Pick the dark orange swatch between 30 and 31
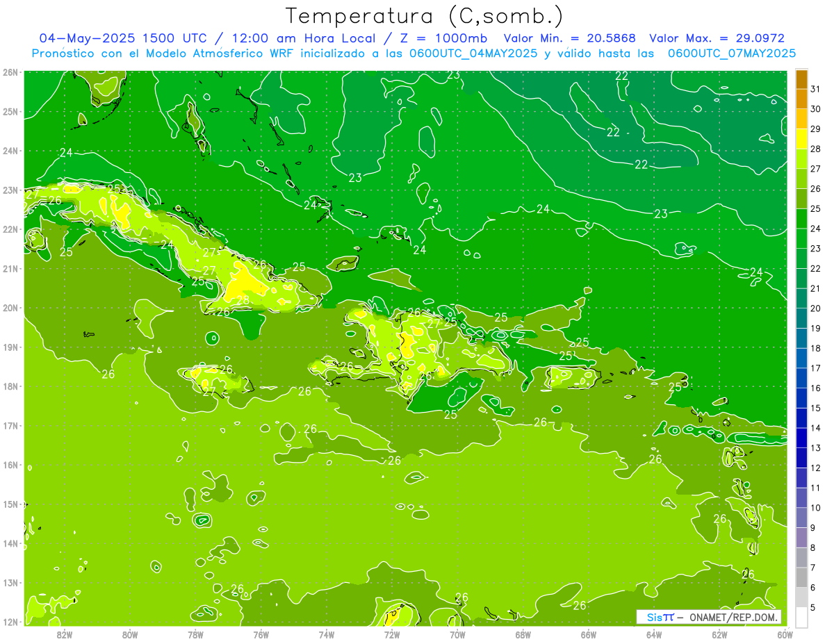834x644 pixels. [x=801, y=99]
